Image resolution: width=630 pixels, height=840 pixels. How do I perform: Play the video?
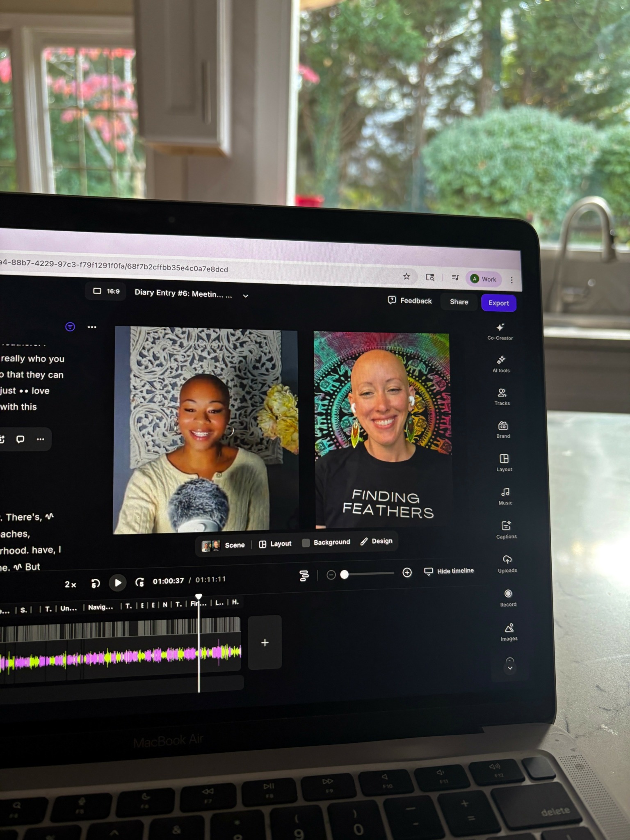[x=118, y=582]
